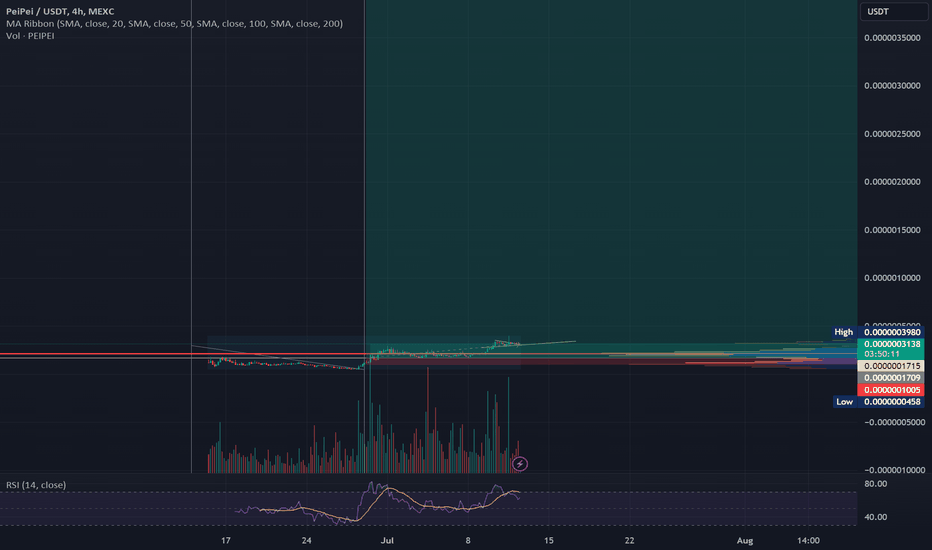Click the 0.0000025000 price axis value
932x550 pixels.
(892, 134)
